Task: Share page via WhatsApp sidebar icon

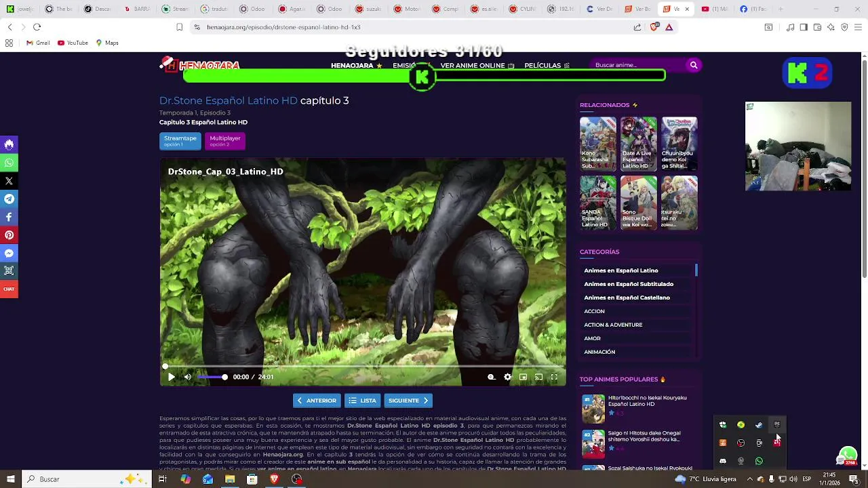Action: click(x=9, y=163)
